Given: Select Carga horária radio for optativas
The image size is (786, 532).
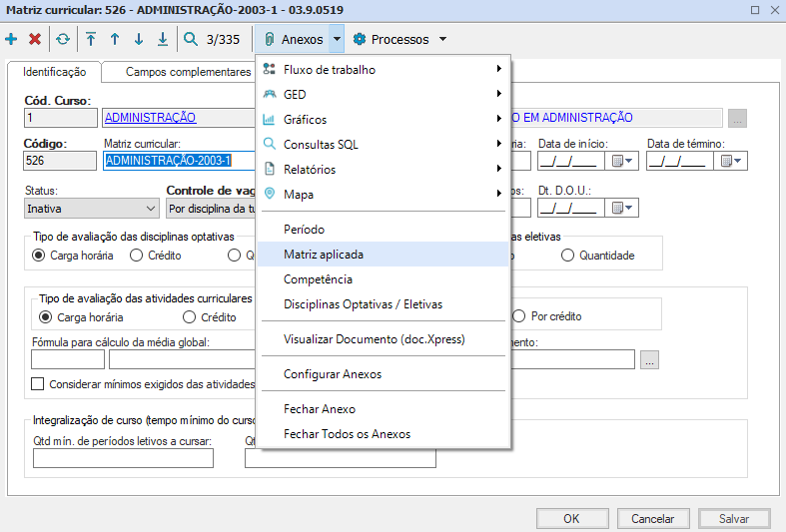Looking at the screenshot, I should (40, 256).
